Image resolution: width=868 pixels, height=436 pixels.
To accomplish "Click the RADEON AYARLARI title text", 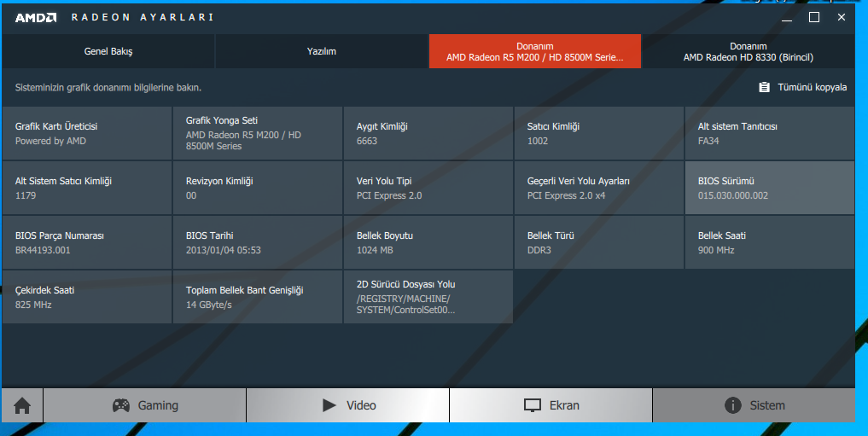I will (x=143, y=18).
